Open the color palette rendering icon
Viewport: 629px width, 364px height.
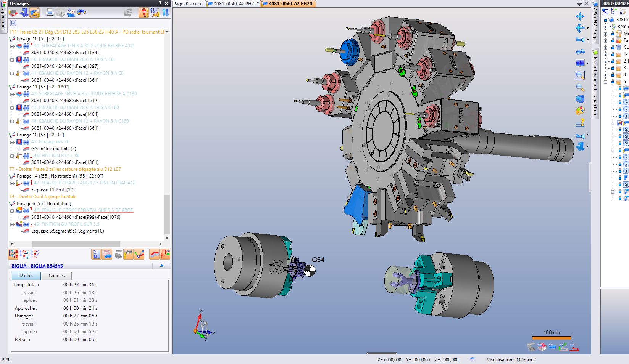point(580,111)
